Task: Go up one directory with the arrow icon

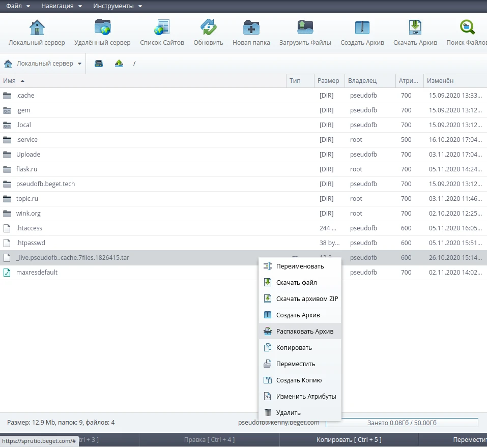Action: click(119, 64)
